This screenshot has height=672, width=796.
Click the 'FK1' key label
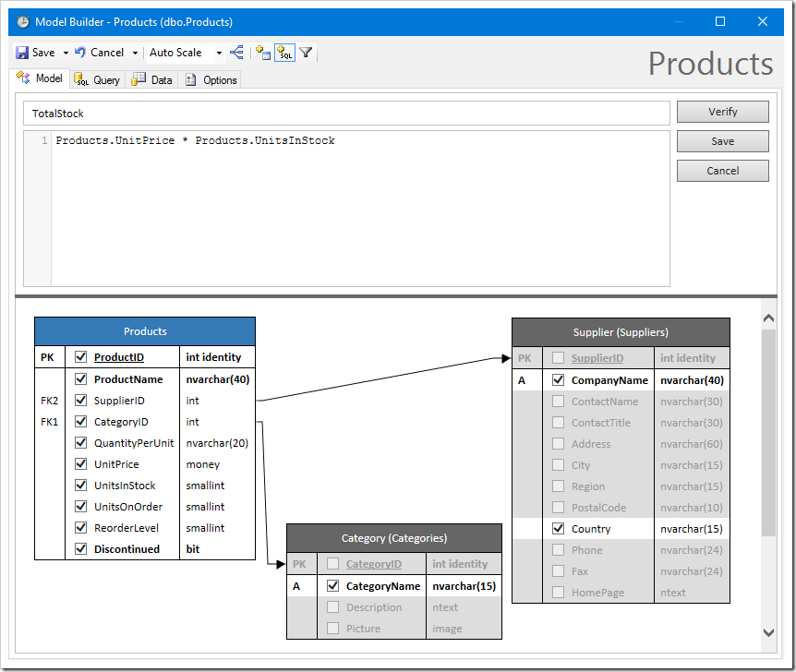[x=49, y=422]
